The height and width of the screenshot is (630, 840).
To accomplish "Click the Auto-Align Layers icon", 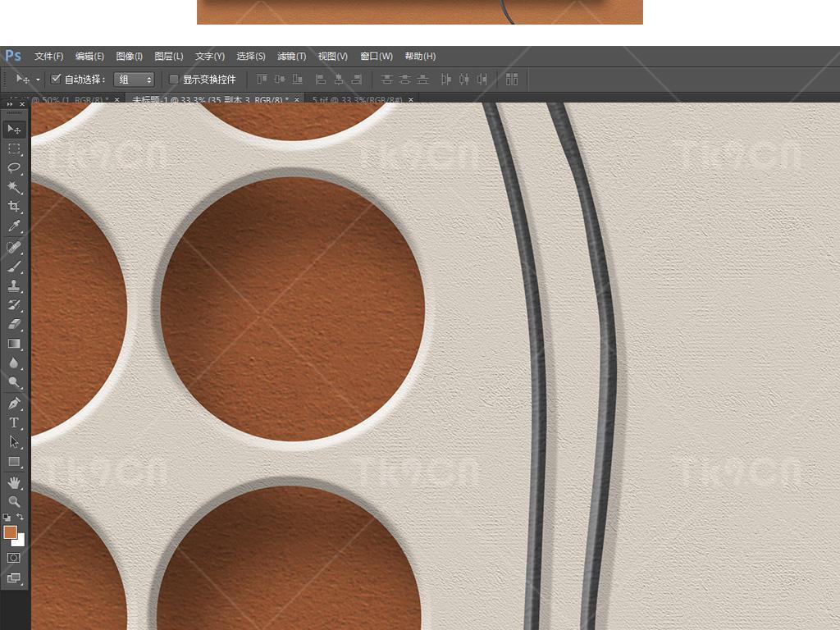I will [512, 80].
